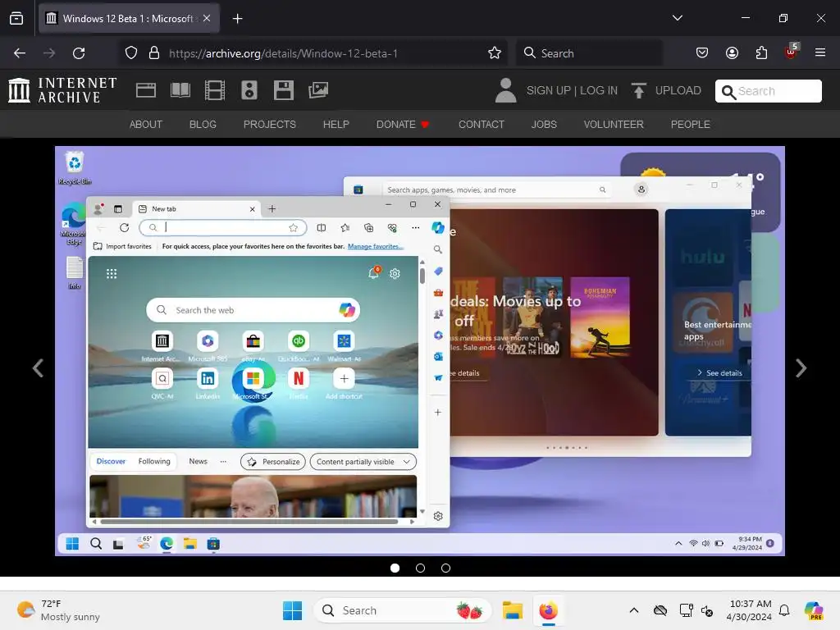The width and height of the screenshot is (840, 630).
Task: Click the muted volume tray icon
Action: (x=707, y=610)
